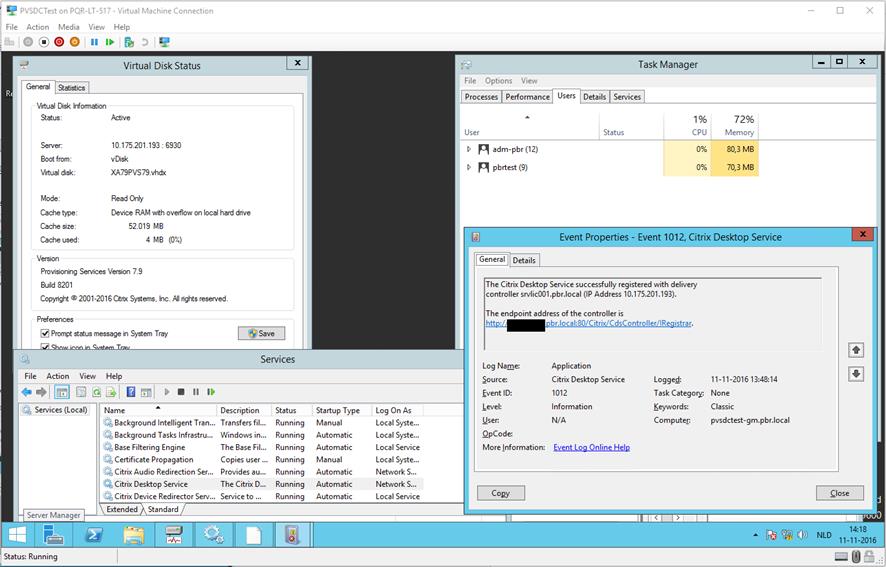
Task: Click the Export List icon in Services toolbar
Action: pyautogui.click(x=111, y=392)
